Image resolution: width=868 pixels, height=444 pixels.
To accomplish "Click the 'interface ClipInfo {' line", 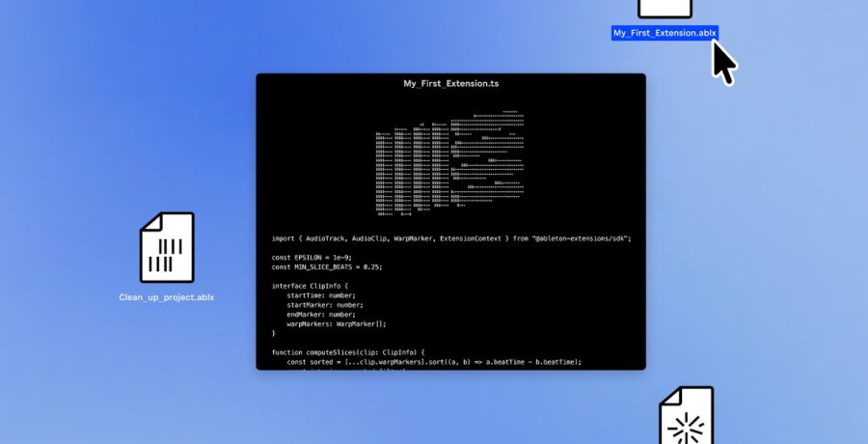I will [x=310, y=286].
